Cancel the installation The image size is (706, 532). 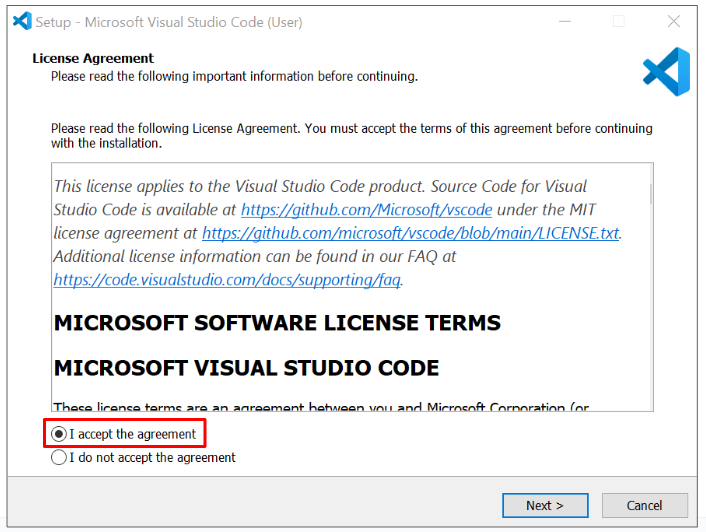644,505
